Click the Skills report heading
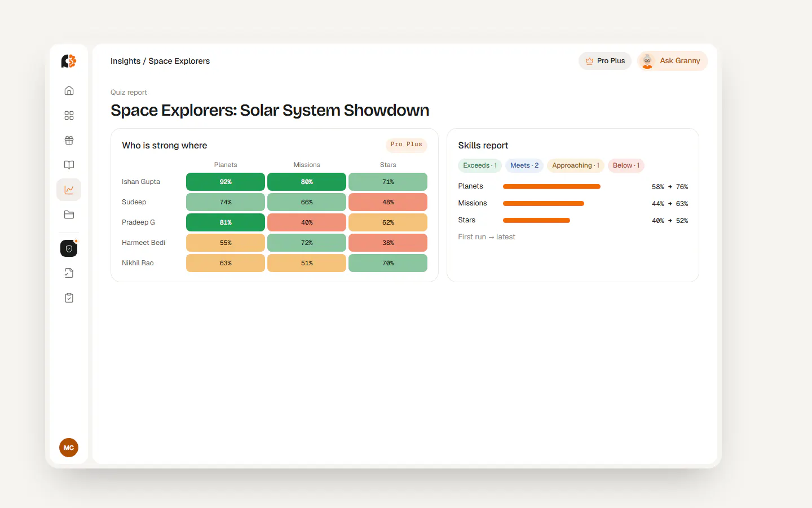Screen dimensions: 812x508 [x=483, y=146]
